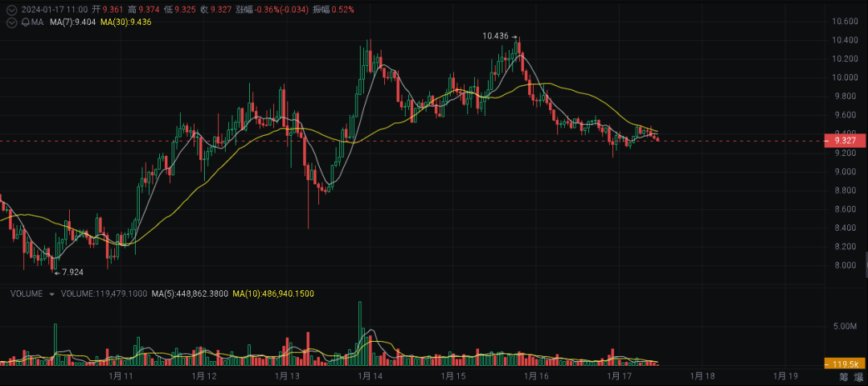The image size is (868, 386).
Task: Click the MA indicator name label
Action: [x=37, y=23]
